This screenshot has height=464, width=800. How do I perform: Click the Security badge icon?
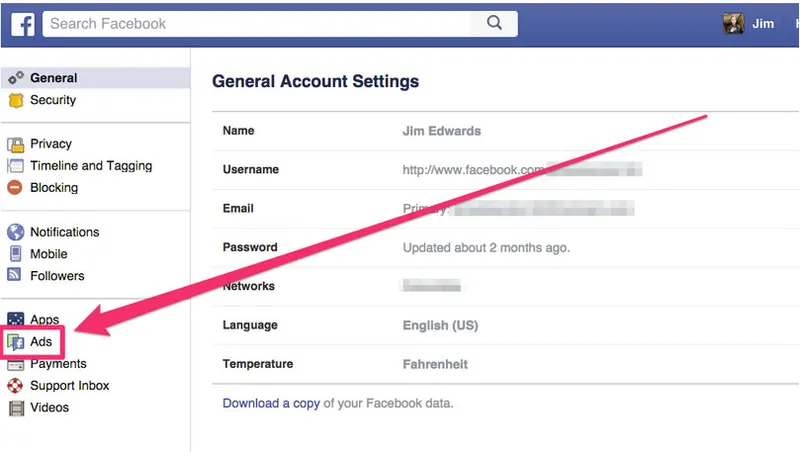tap(16, 100)
